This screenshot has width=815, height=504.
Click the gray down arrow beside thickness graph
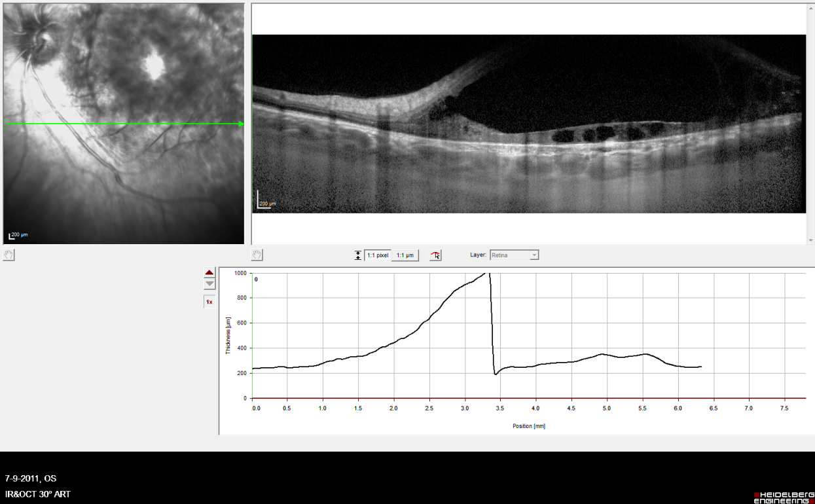pos(209,284)
